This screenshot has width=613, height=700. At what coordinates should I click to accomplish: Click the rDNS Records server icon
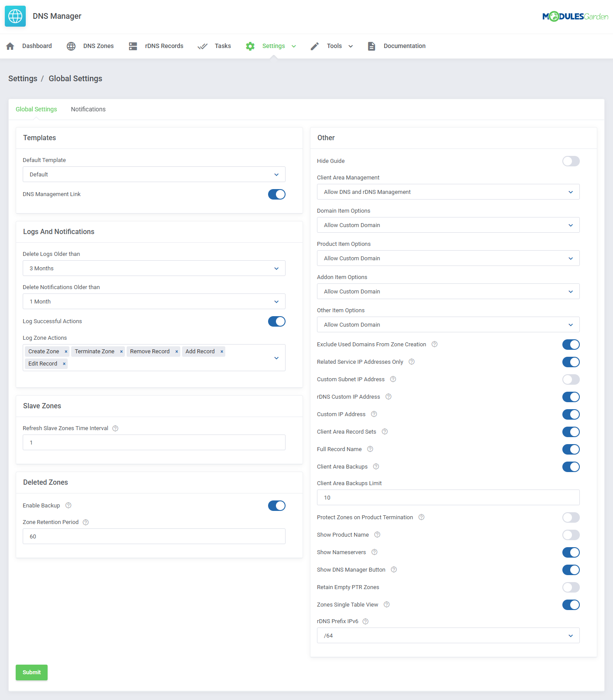pos(133,46)
